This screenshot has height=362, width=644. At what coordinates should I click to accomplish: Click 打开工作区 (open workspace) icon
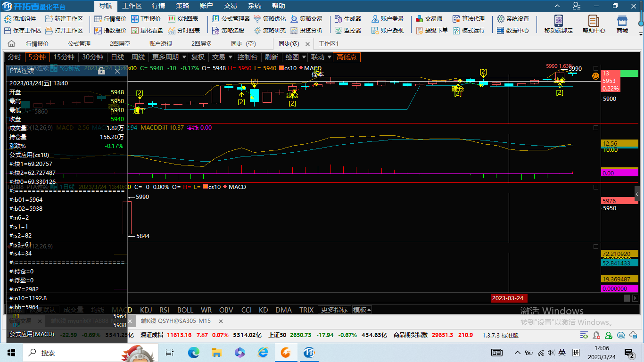(49, 30)
